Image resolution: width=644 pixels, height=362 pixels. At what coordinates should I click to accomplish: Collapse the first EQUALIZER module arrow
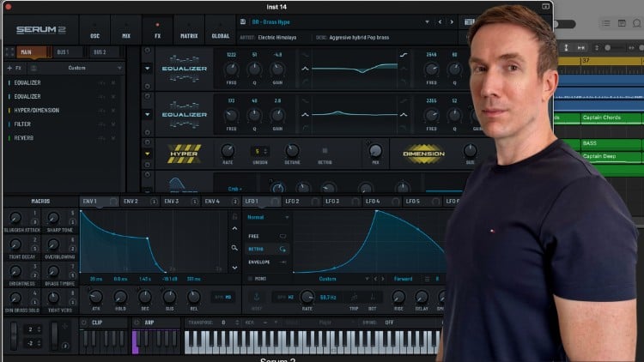[x=147, y=68]
